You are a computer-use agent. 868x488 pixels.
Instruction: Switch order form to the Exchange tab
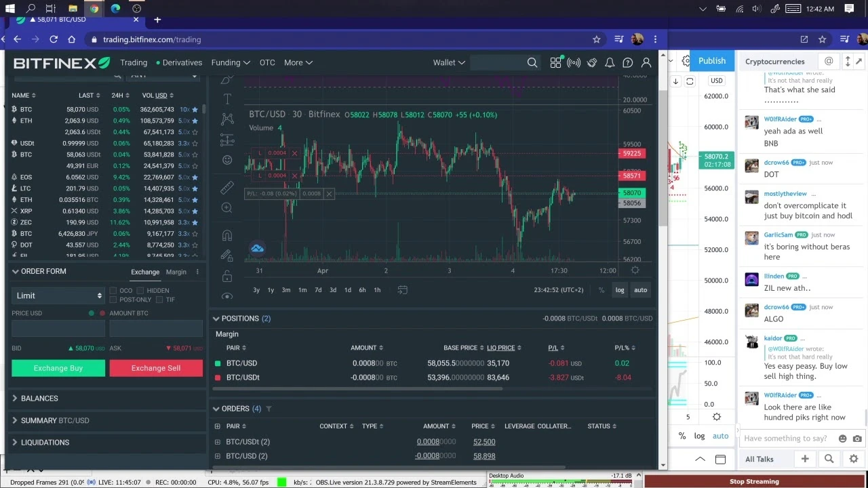[x=145, y=272]
